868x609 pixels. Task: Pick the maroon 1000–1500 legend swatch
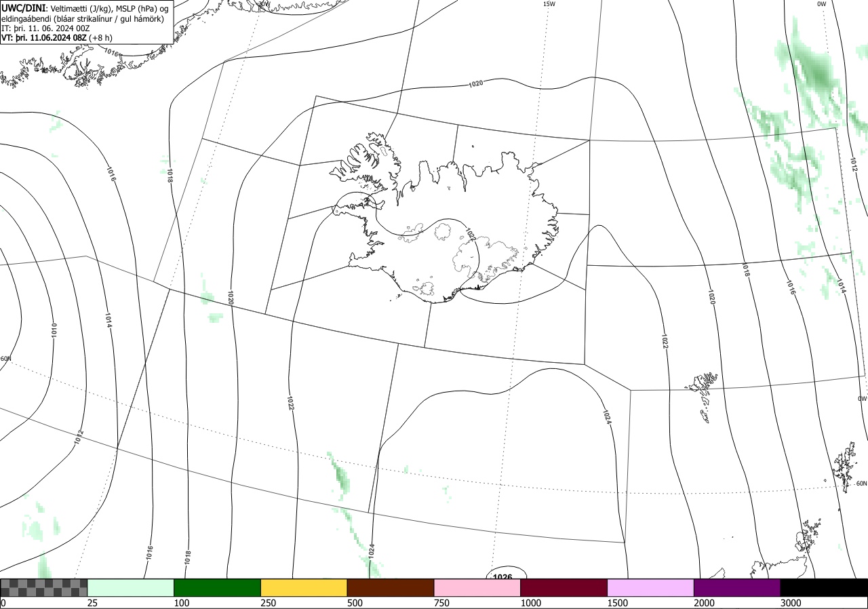(564, 587)
